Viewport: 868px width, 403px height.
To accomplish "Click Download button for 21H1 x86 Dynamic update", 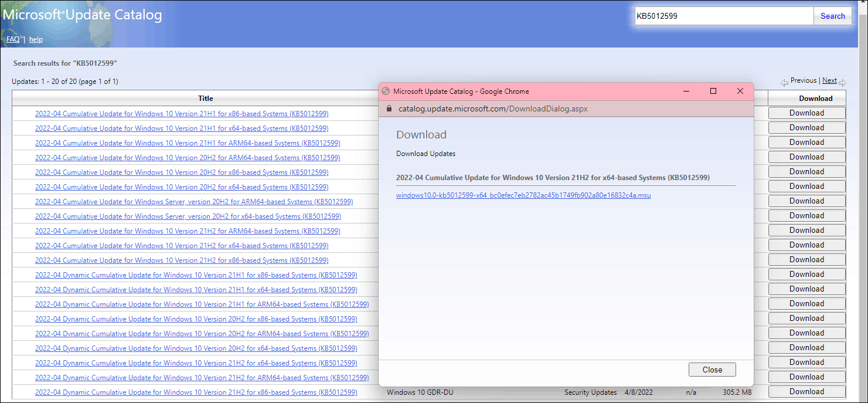I will click(806, 275).
